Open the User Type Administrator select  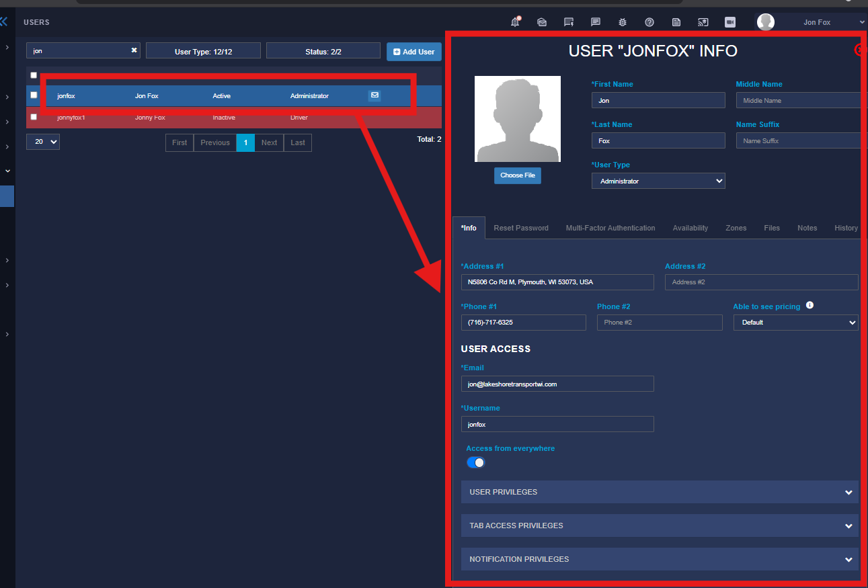(x=658, y=181)
